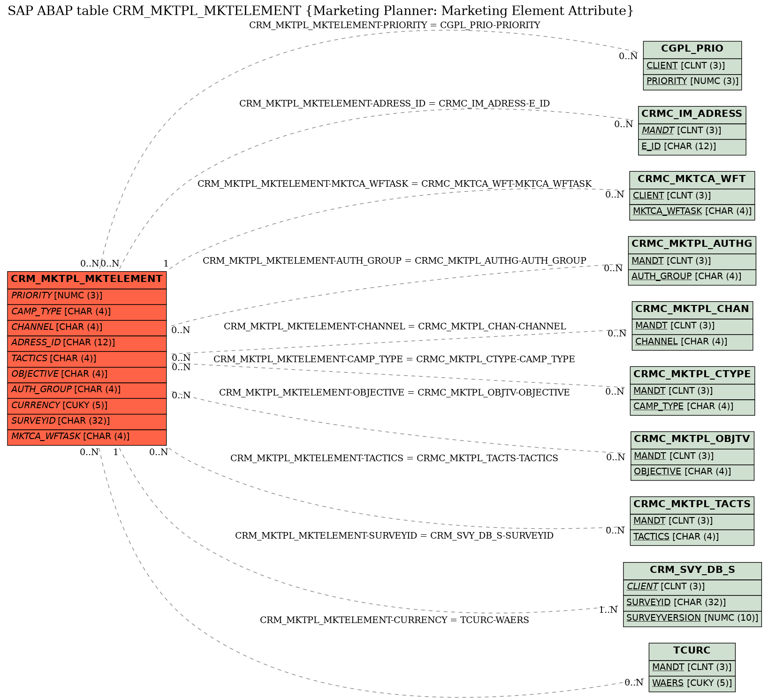Viewport: 769px width, 700px height.
Task: Click AUTH_GROUP field in CRMC_MKTPL_AUTHG table
Action: [692, 277]
